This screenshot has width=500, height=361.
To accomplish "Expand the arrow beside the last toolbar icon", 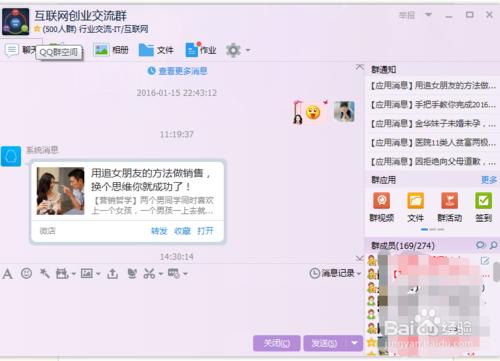I will 185,274.
